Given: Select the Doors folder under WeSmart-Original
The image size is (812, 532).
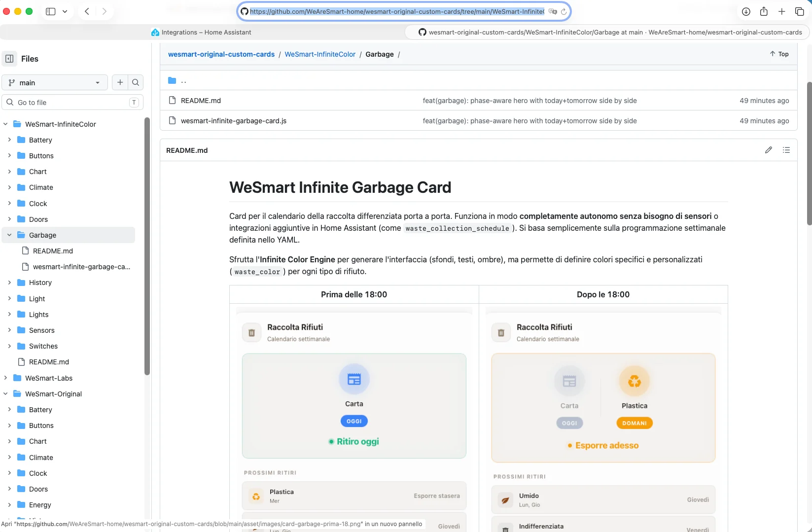Looking at the screenshot, I should pos(38,489).
